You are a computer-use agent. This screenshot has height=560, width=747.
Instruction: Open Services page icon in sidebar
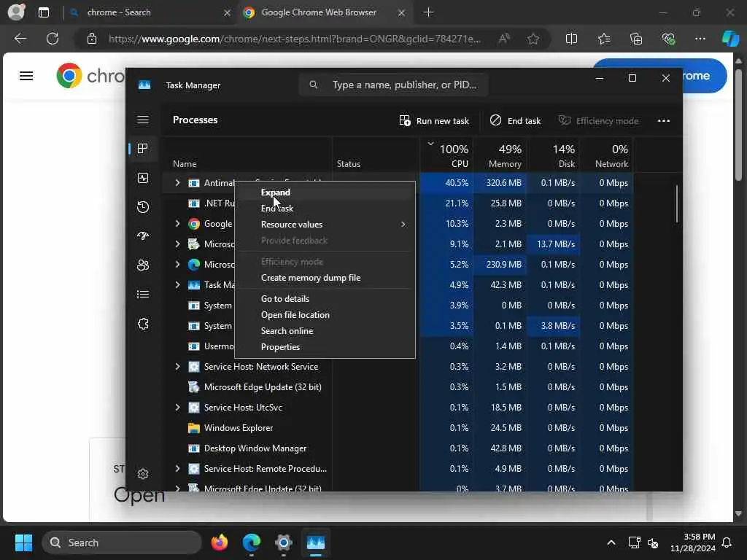pyautogui.click(x=143, y=324)
